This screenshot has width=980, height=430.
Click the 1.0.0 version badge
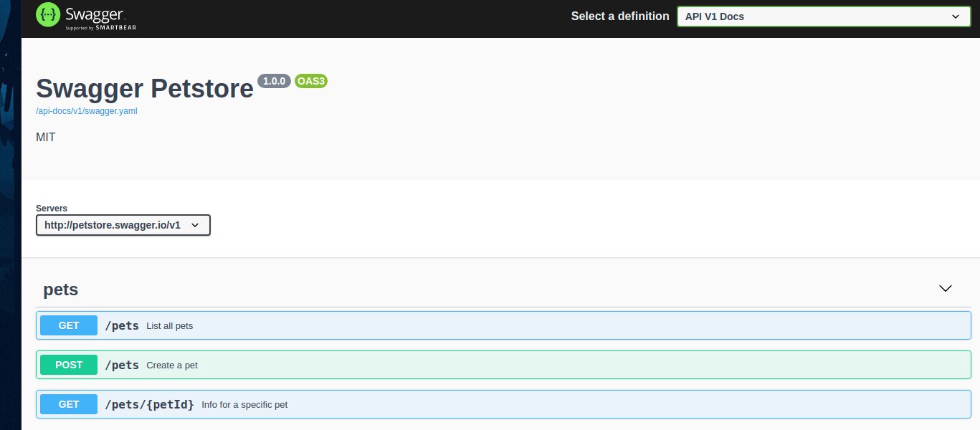point(274,81)
